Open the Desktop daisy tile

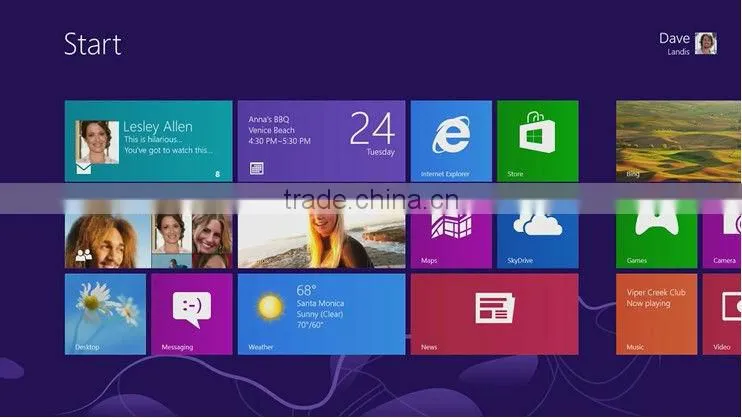click(105, 314)
